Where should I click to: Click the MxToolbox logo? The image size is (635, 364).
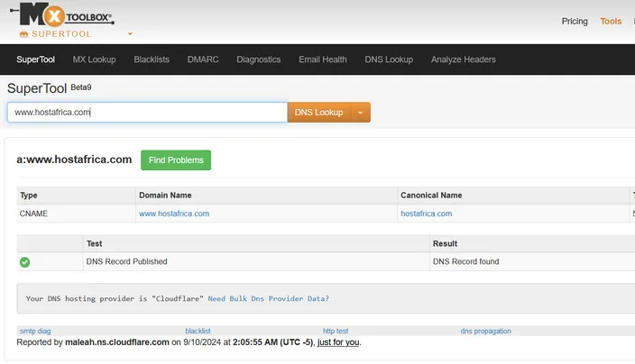(x=62, y=15)
